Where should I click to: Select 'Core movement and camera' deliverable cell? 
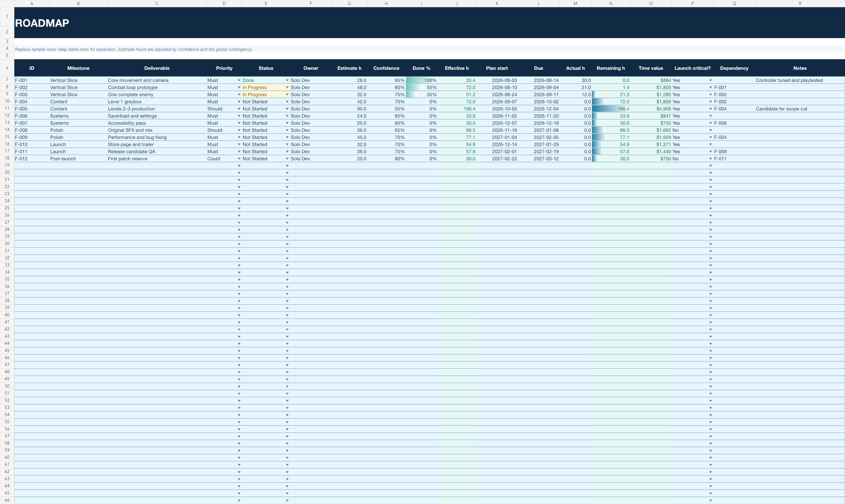(157, 80)
